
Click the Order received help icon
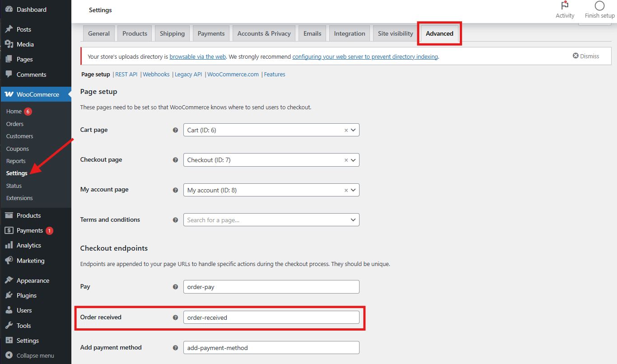point(176,317)
